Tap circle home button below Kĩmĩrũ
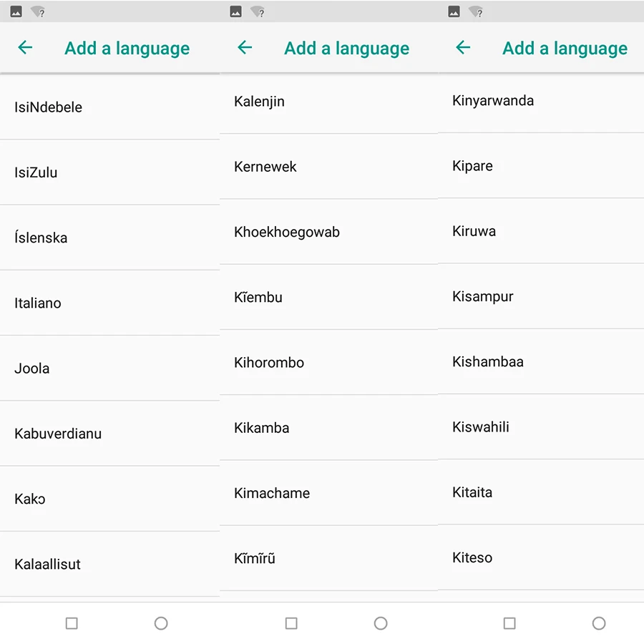 click(x=381, y=623)
